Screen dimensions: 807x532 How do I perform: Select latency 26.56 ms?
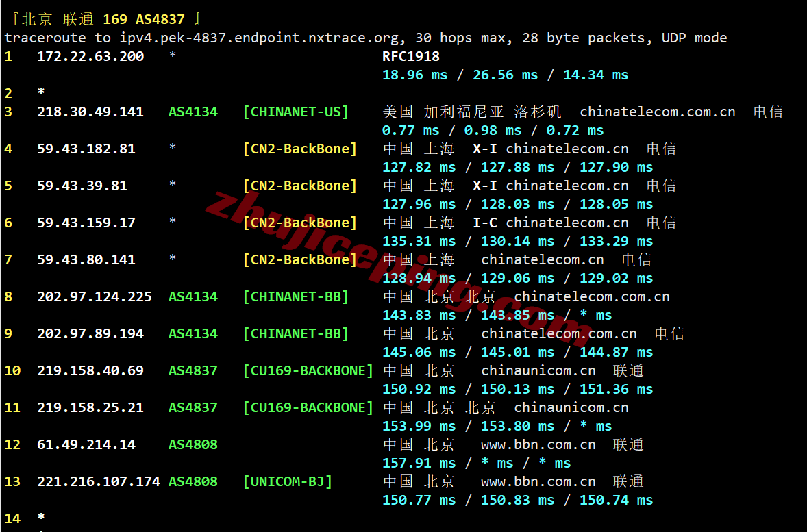pyautogui.click(x=506, y=75)
